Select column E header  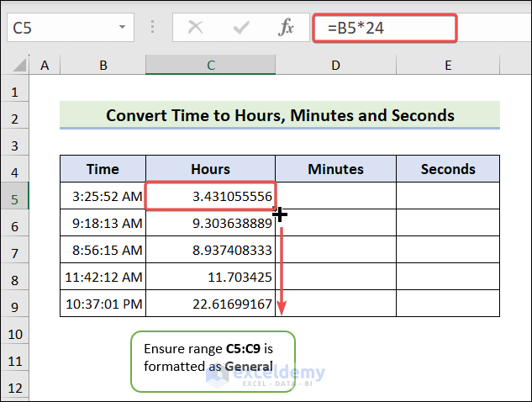pos(448,65)
